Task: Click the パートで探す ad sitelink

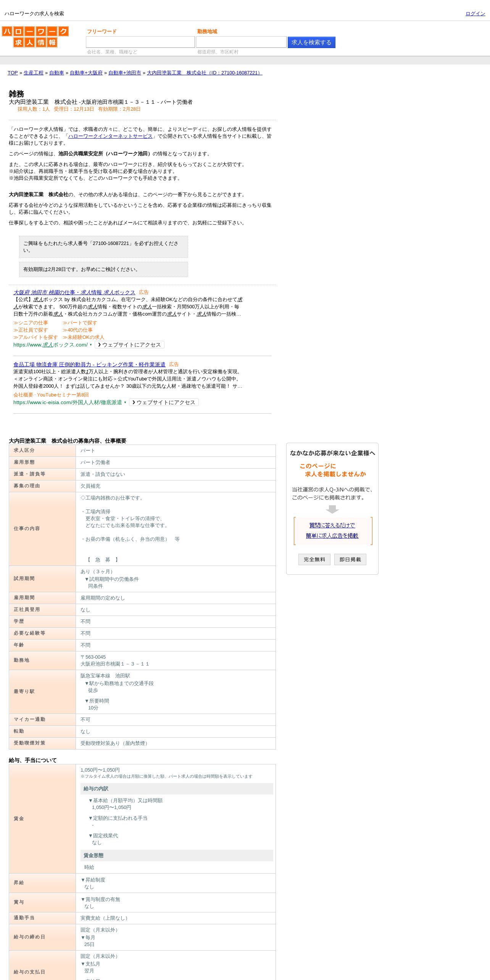Action: (80, 323)
